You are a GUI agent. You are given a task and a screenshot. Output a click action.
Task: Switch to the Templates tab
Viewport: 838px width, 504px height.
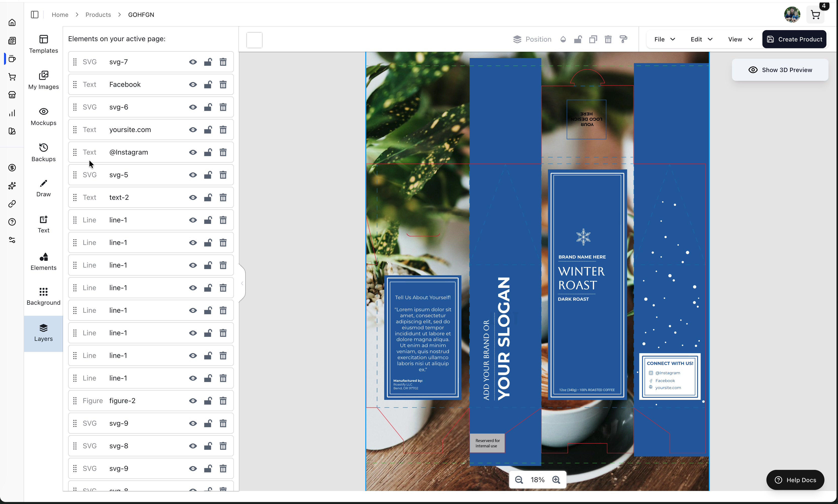click(x=43, y=44)
